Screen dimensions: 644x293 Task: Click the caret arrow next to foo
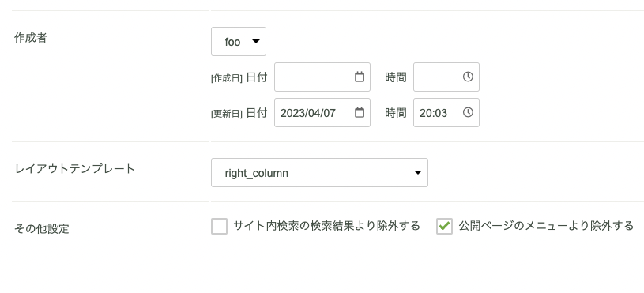click(255, 41)
